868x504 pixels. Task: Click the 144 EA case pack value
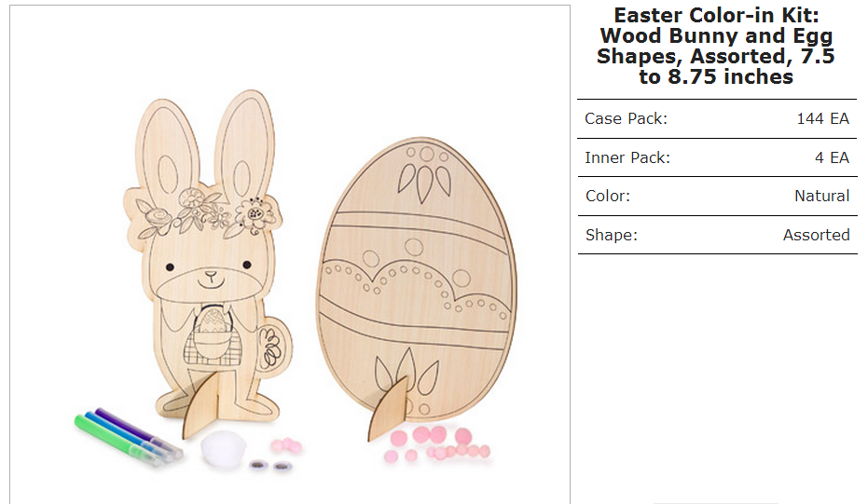pyautogui.click(x=822, y=118)
